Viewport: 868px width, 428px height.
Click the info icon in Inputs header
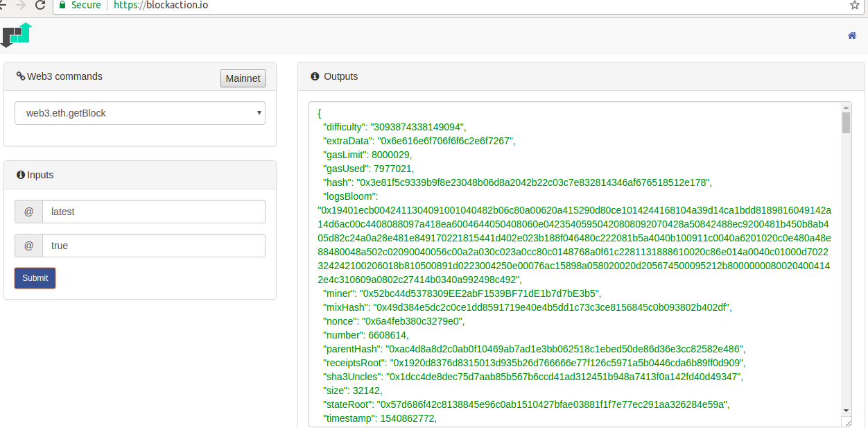pos(21,175)
